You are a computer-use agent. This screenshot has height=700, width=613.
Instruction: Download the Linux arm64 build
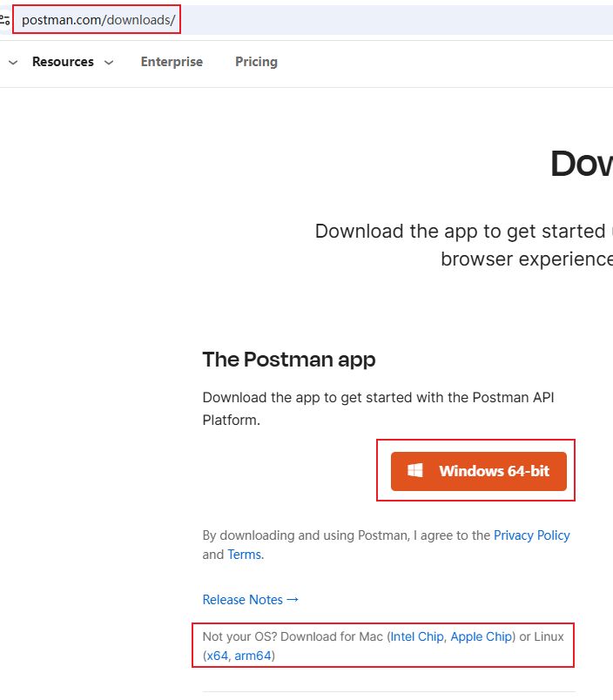(x=253, y=656)
